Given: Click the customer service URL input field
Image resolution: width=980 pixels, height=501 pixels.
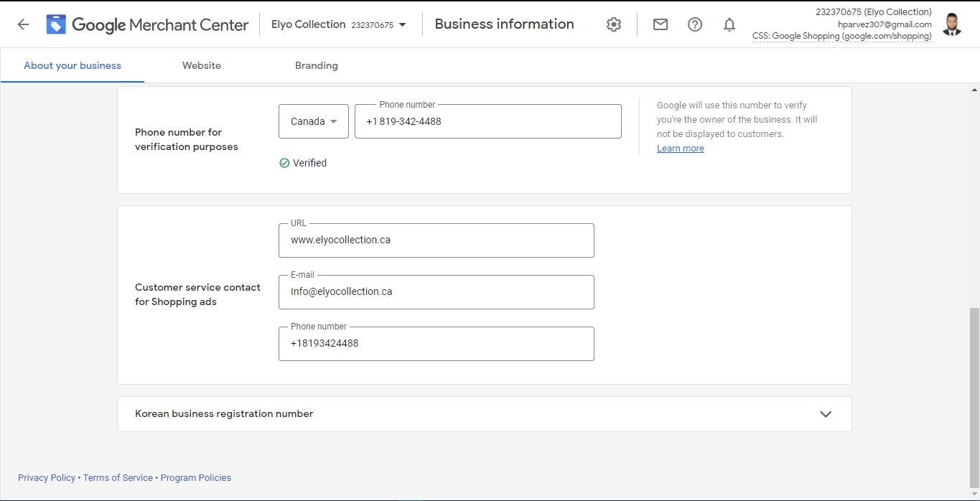Looking at the screenshot, I should (x=437, y=240).
